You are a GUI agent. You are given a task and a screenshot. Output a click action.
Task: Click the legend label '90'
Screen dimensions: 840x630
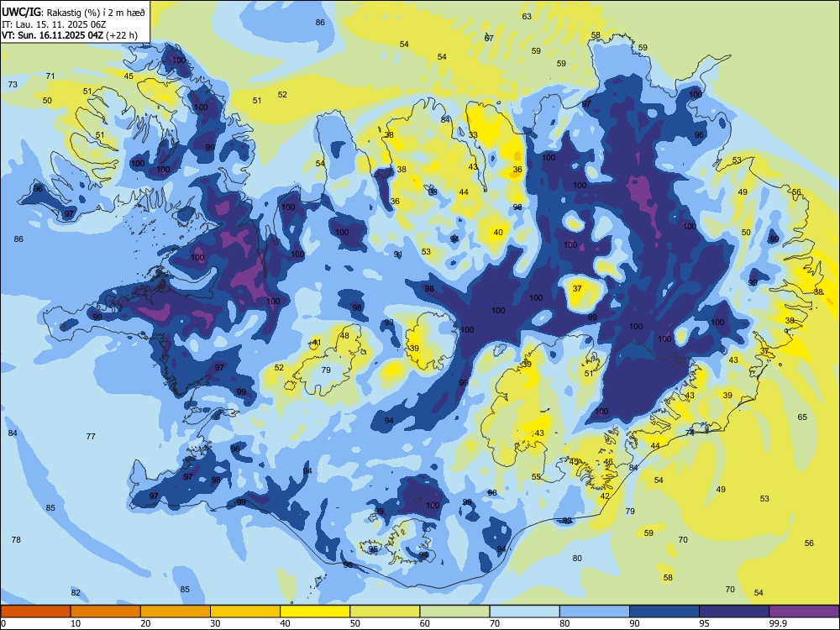[635, 623]
